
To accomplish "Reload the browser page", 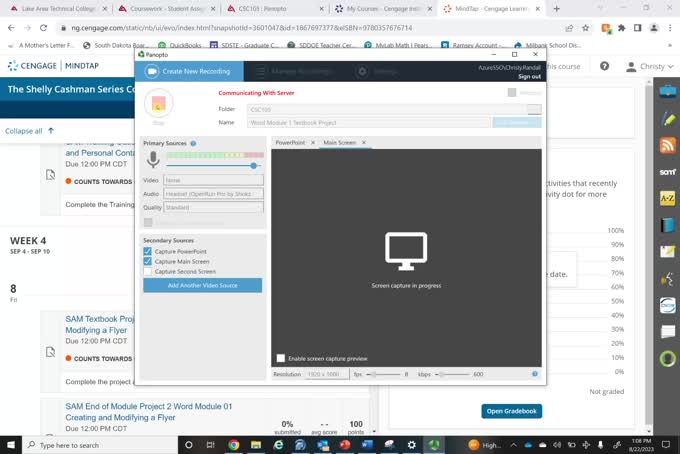I will [43, 28].
